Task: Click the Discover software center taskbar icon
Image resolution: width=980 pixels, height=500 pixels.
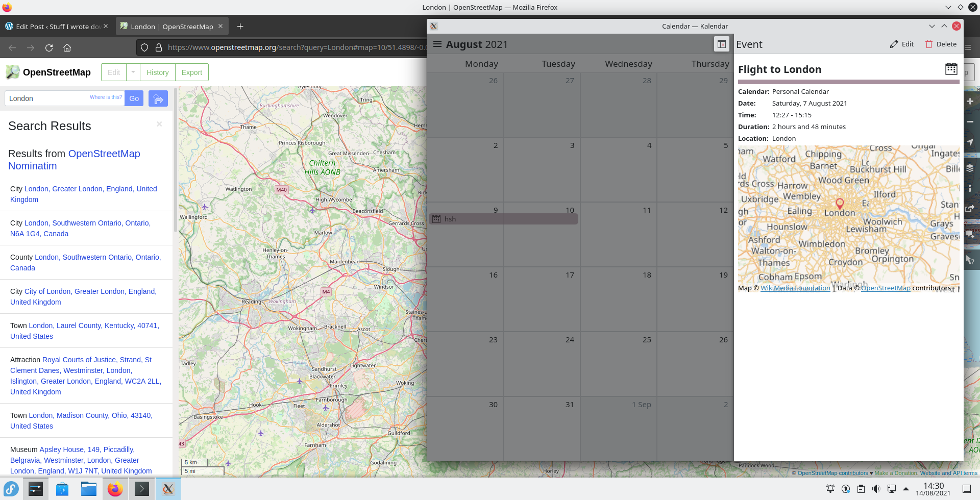Action: point(62,489)
